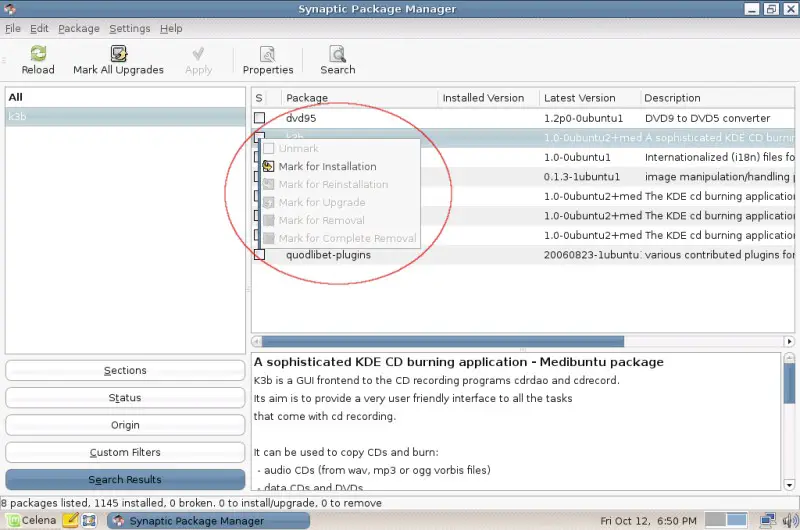Image resolution: width=800 pixels, height=530 pixels.
Task: Open the Settings menu
Action: click(130, 29)
